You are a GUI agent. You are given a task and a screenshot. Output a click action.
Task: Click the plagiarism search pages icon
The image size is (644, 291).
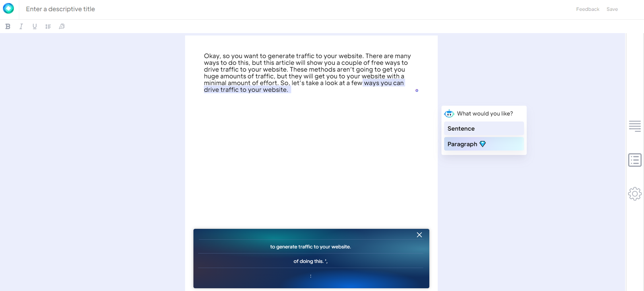pos(62,26)
